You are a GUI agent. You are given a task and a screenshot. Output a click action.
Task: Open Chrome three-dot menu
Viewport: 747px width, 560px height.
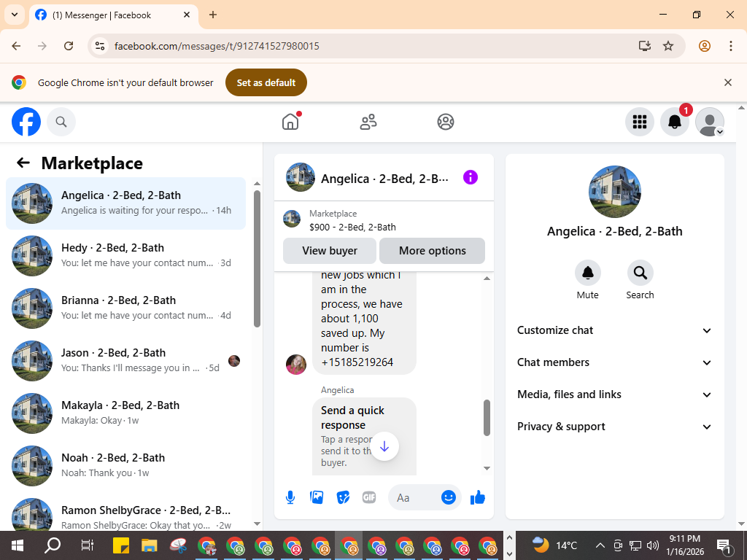click(730, 46)
